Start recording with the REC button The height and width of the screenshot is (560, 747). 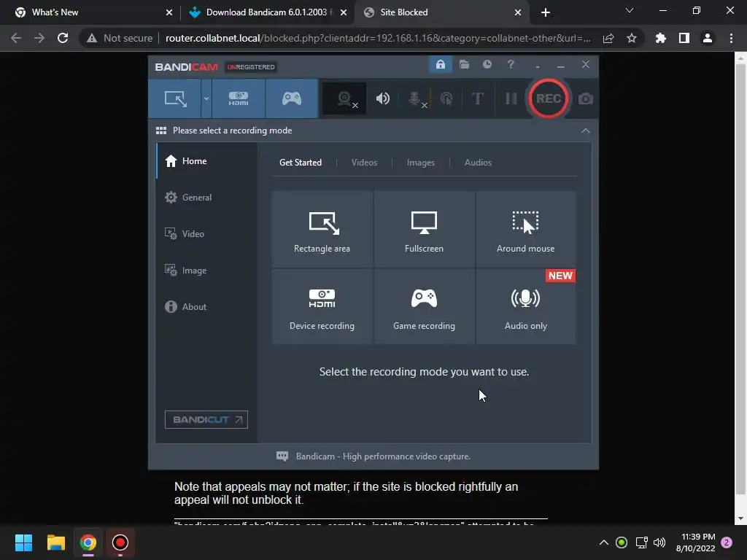click(548, 98)
